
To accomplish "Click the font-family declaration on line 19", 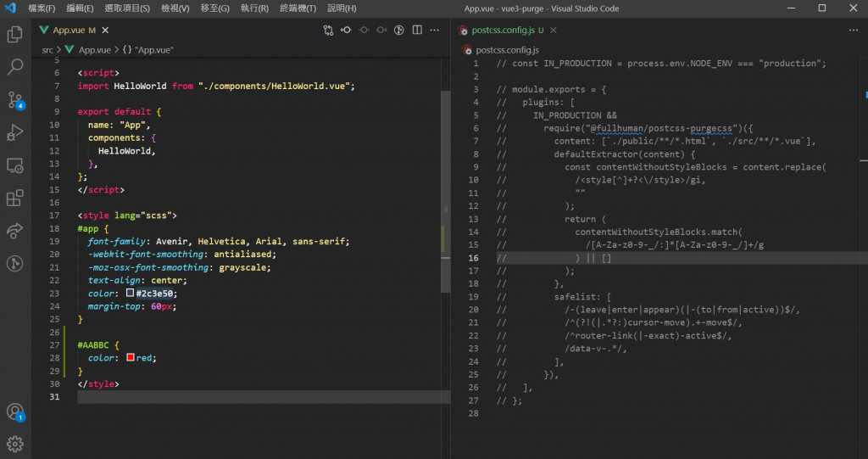I will tap(219, 241).
